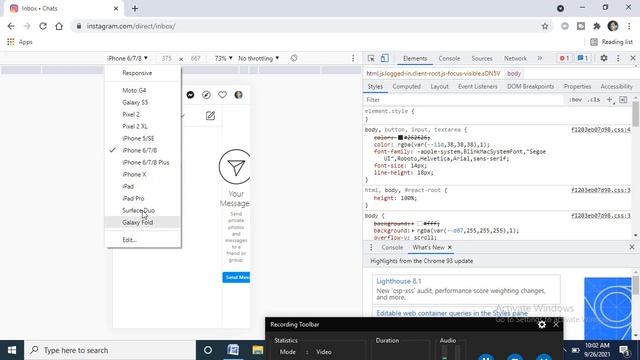
Task: Bookmark this page star icon
Action: point(545,26)
